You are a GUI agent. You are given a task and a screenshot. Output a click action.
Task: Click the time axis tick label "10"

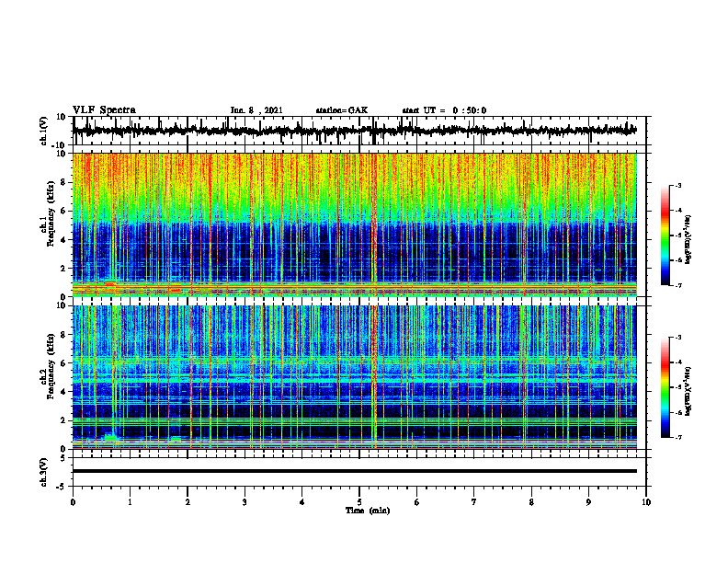coord(646,502)
